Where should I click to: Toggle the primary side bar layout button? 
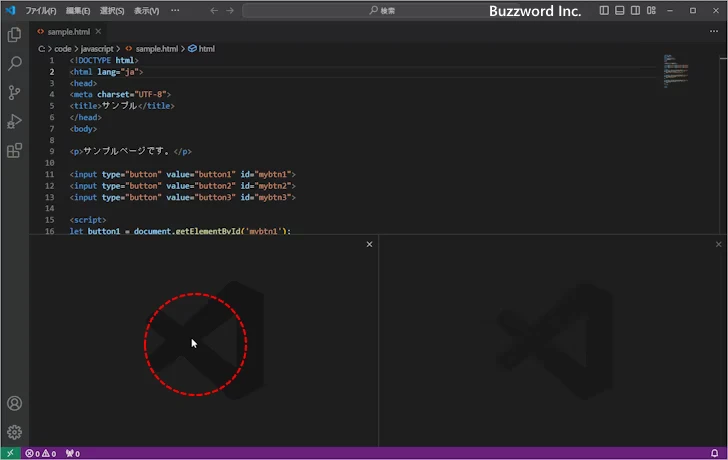(604, 10)
